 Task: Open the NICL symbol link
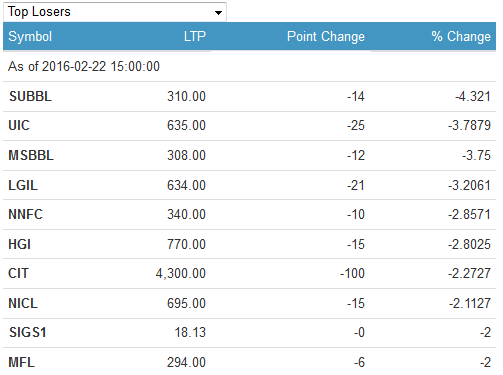(23, 303)
